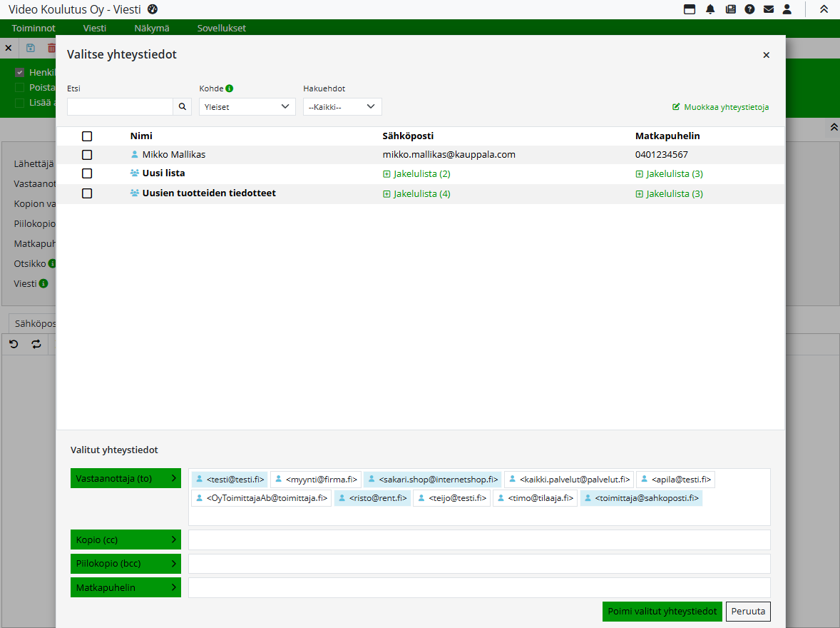The image size is (840, 628).
Task: Open the Sovellukset menu
Action: pos(222,29)
